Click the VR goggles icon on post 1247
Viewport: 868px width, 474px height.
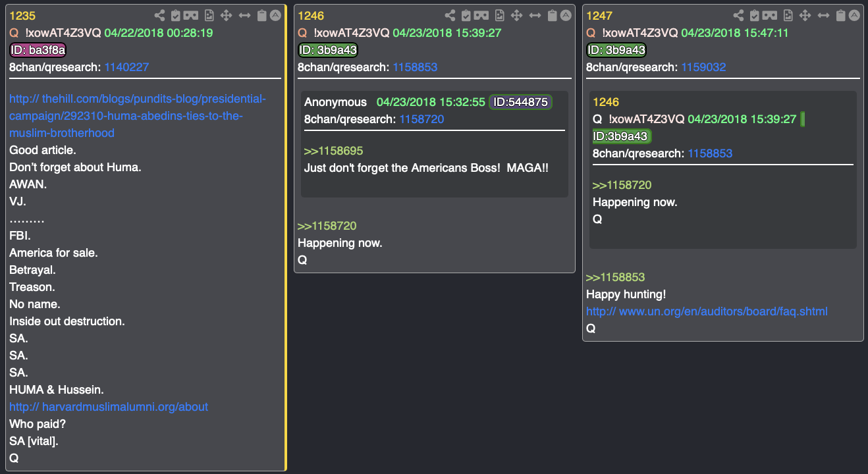[770, 15]
